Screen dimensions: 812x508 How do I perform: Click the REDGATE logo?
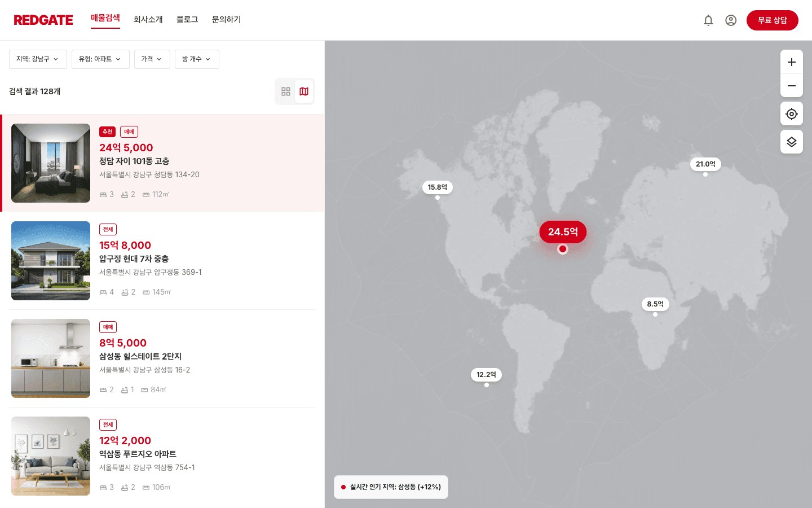(43, 20)
